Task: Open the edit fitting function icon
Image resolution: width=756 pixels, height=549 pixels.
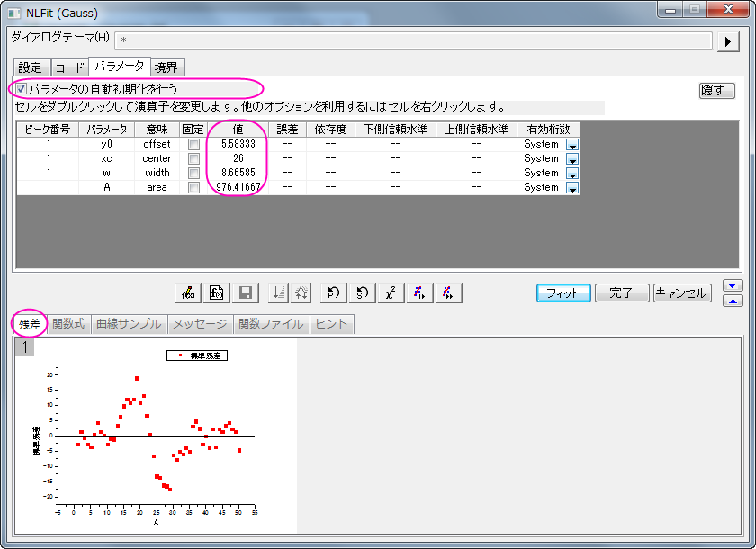Action: pos(188,292)
